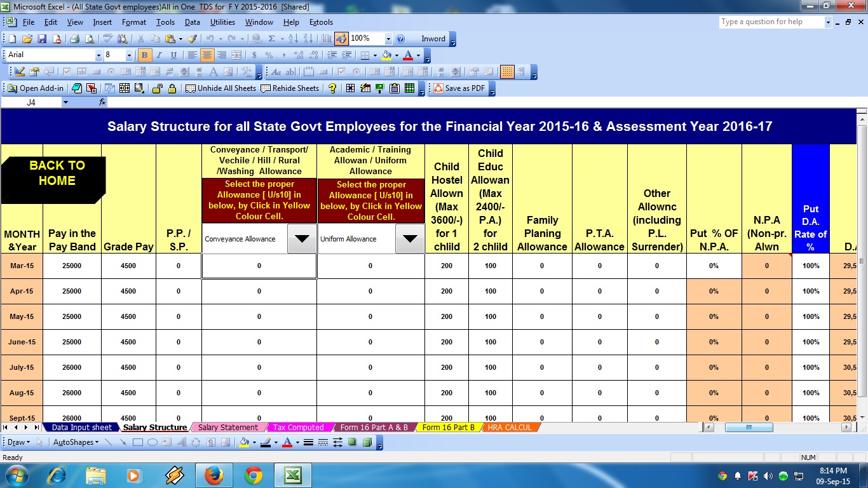Click the open padlock icon
Screen dimensions: 868x488
(157, 88)
